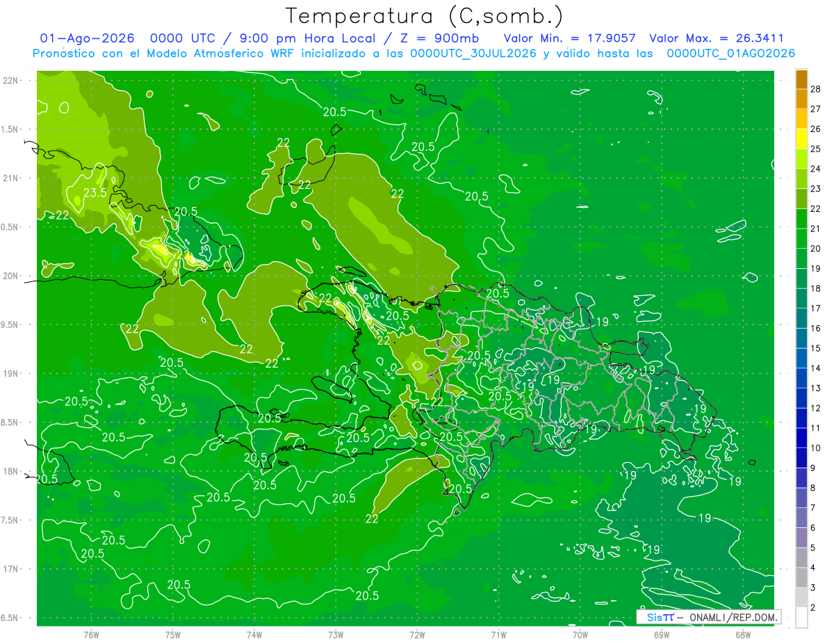Image resolution: width=834 pixels, height=644 pixels.
Task: Click the '70W' longitude axis label
Action: (x=580, y=635)
